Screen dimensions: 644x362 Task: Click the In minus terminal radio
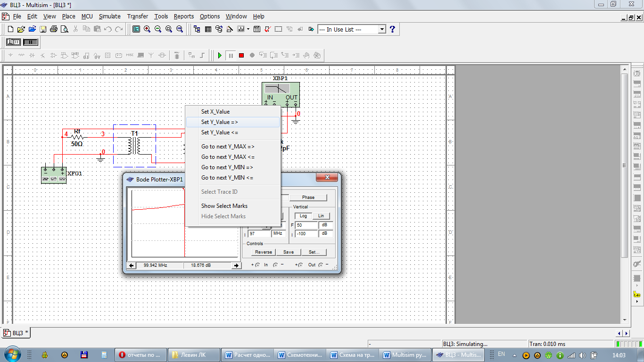275,265
